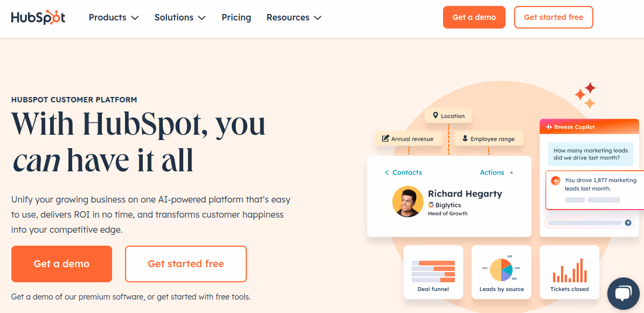The height and width of the screenshot is (313, 644).
Task: Click the Google G icon beside Biglytics
Action: pos(430,205)
